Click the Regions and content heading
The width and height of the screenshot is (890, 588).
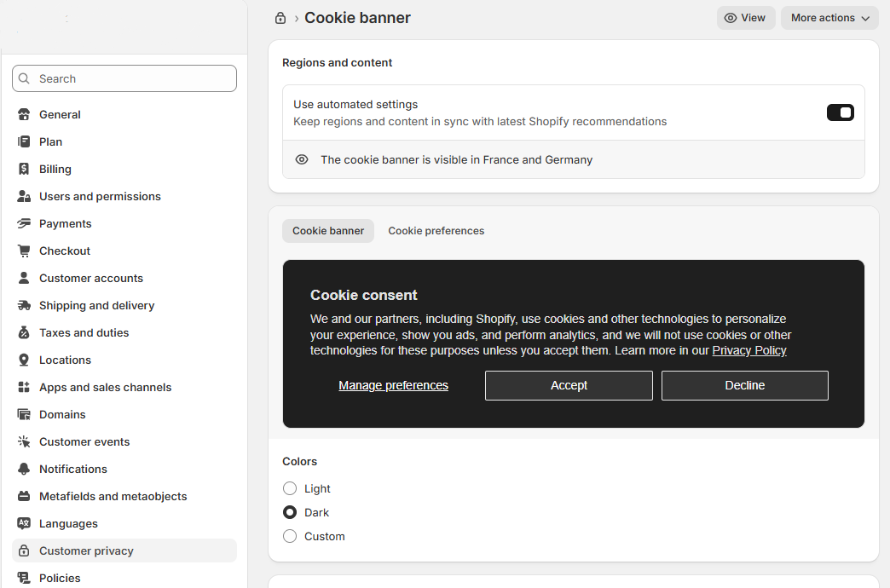tap(337, 62)
